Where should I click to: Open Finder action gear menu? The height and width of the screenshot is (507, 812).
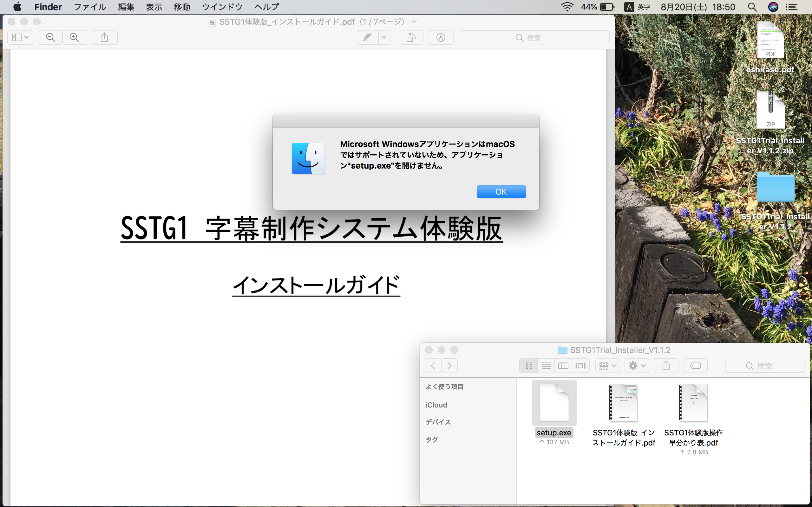637,365
